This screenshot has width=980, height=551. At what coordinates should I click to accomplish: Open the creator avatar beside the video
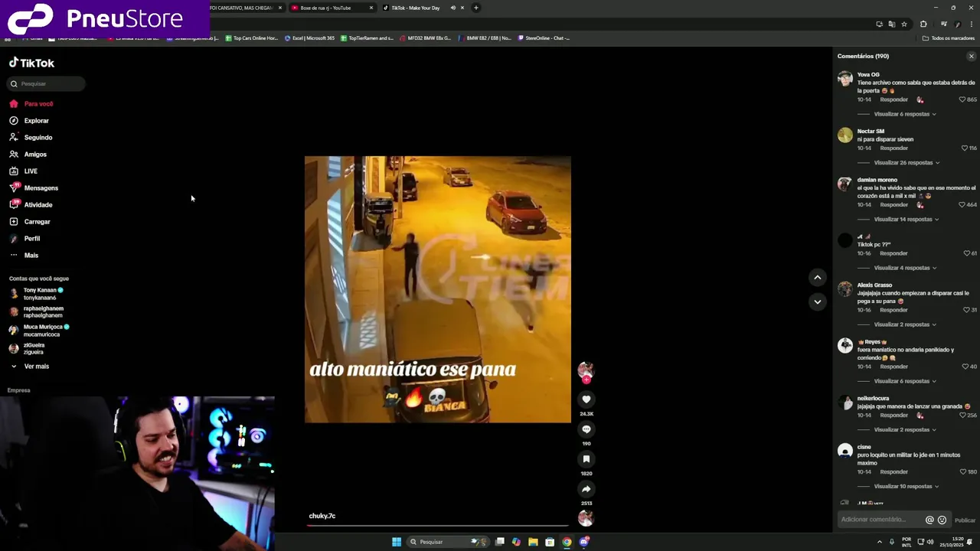click(x=586, y=370)
